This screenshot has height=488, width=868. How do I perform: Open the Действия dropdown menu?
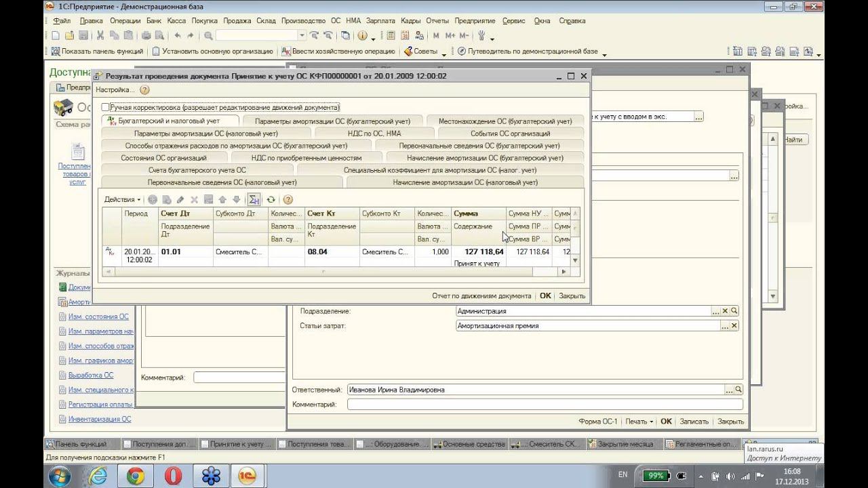pyautogui.click(x=122, y=200)
